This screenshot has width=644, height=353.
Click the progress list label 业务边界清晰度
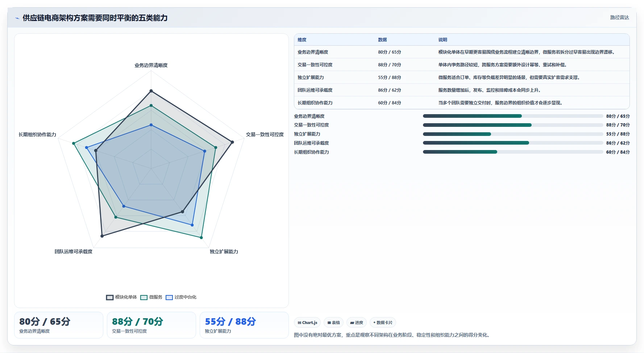309,116
